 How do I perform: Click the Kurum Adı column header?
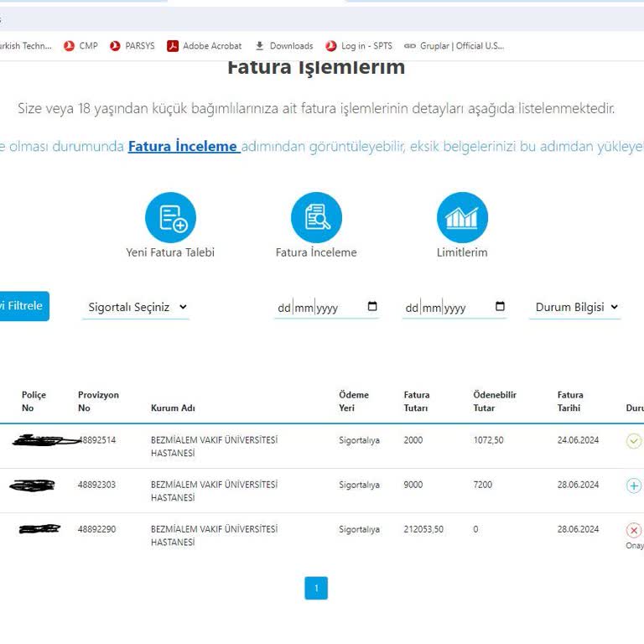pyautogui.click(x=173, y=408)
